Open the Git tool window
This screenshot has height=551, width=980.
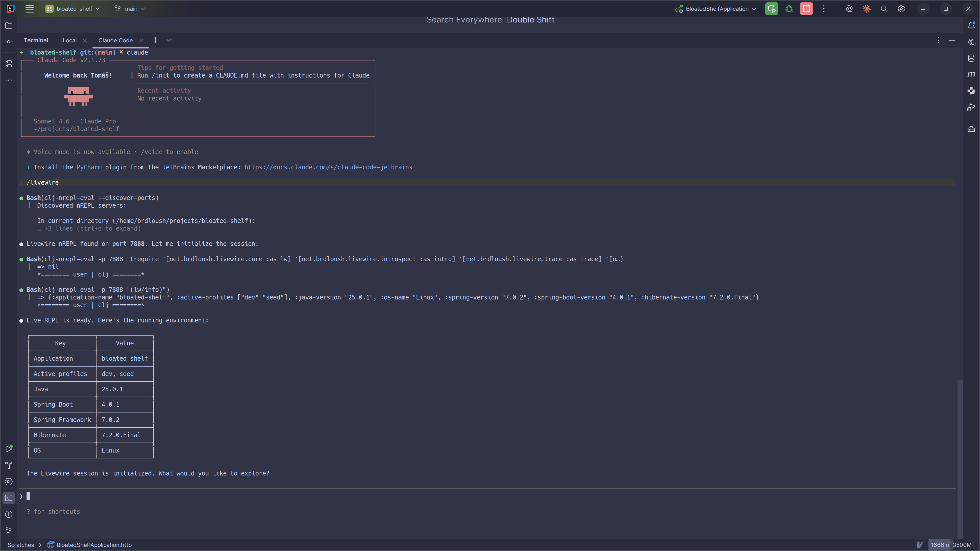tap(8, 531)
